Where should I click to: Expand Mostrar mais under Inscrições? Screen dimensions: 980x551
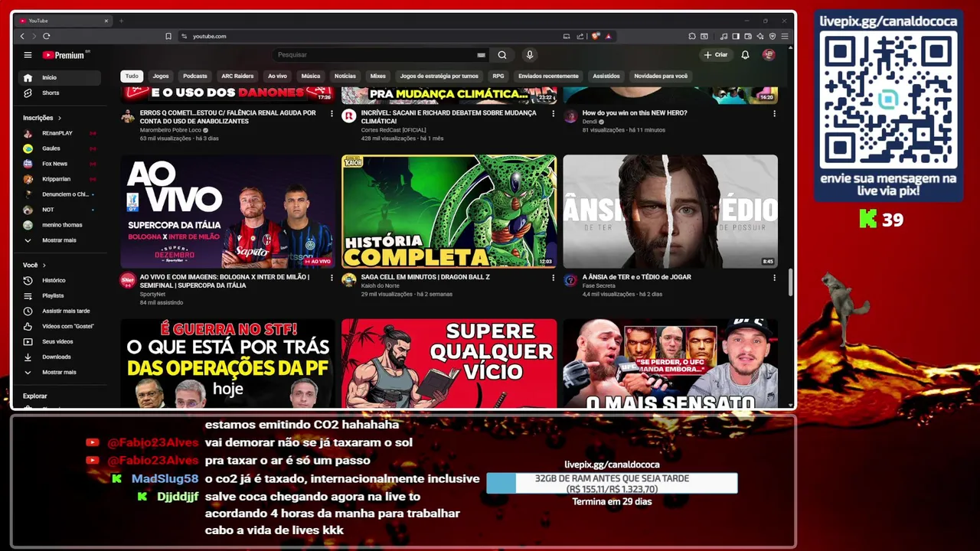coord(59,240)
